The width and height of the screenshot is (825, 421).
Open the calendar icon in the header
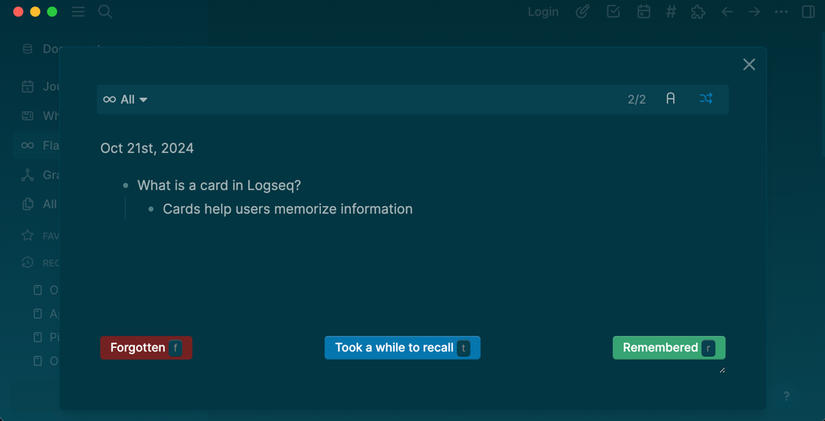[643, 12]
